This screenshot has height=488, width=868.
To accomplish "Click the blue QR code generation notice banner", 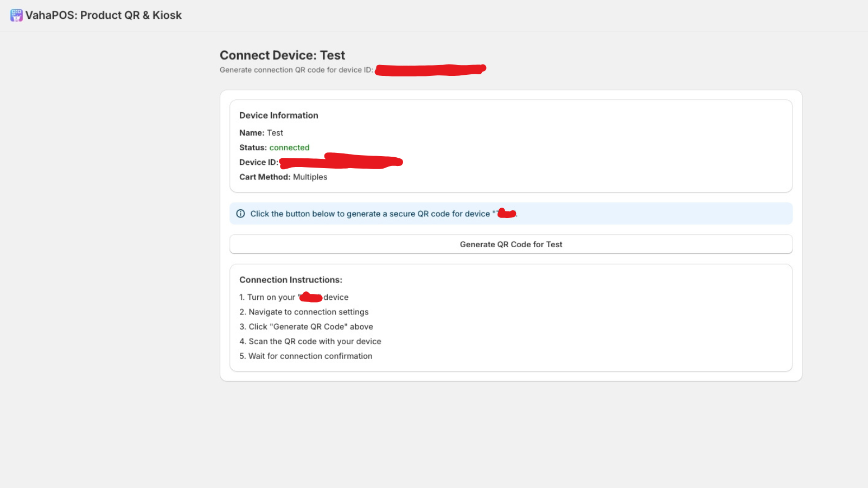I will coord(510,213).
